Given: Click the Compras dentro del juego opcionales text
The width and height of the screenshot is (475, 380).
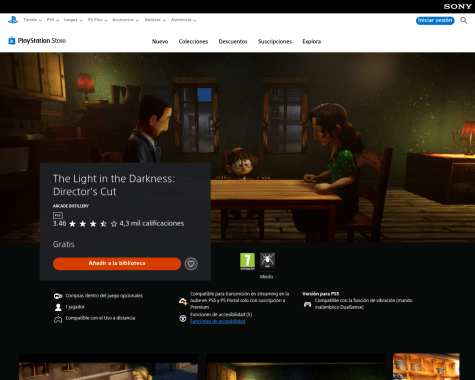Looking at the screenshot, I should pos(104,296).
